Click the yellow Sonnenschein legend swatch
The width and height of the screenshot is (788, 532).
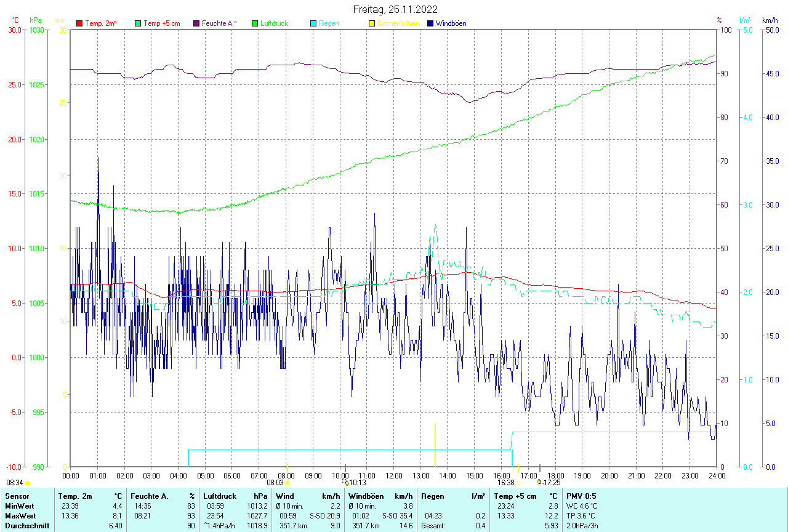[x=371, y=23]
